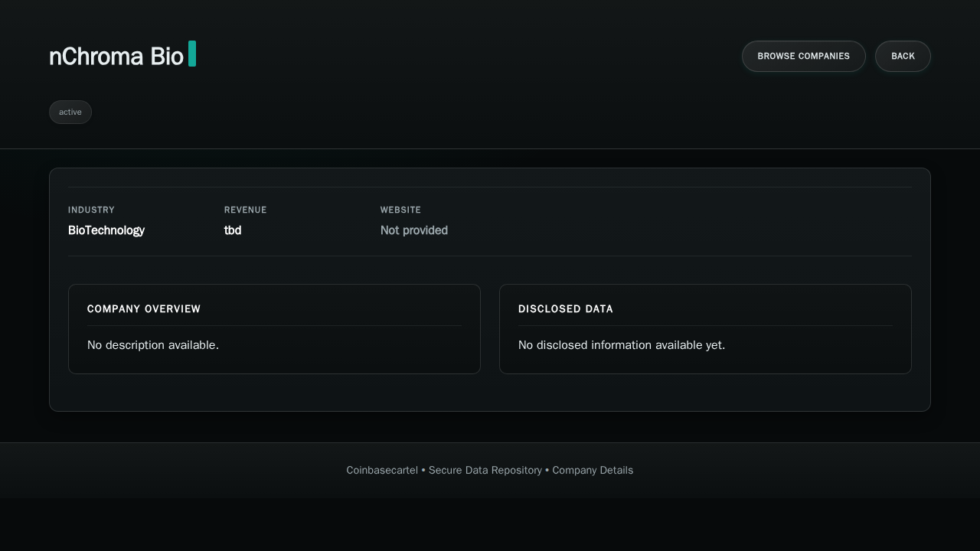Go back using the Back button

click(903, 56)
